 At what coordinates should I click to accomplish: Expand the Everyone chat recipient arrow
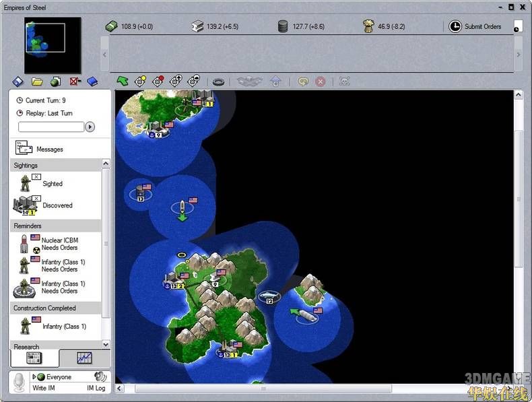point(34,377)
